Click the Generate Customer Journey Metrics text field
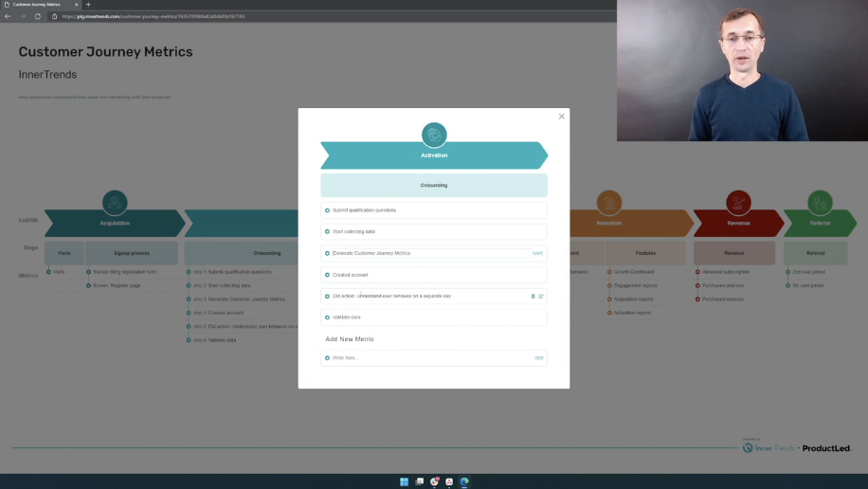This screenshot has width=868, height=489. 426,253
